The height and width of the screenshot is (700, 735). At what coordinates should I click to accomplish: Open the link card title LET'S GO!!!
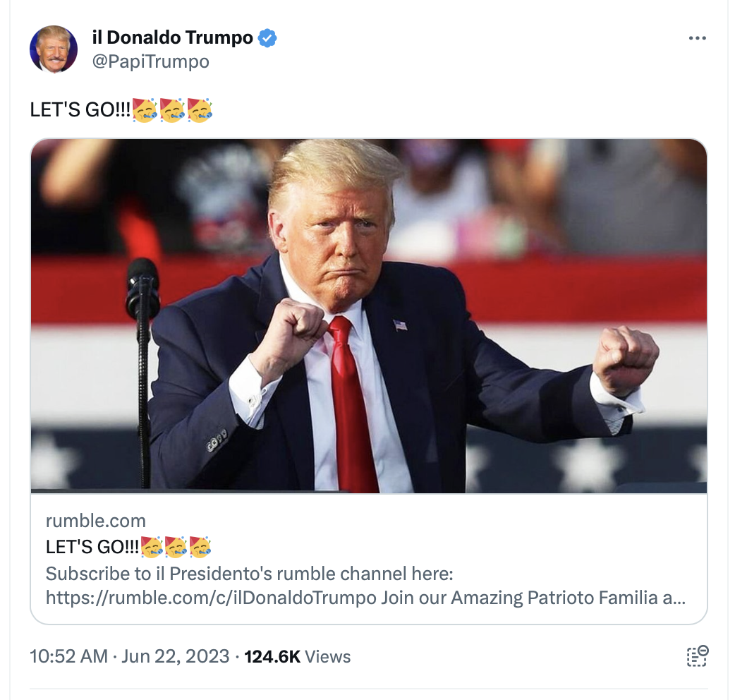coord(92,547)
